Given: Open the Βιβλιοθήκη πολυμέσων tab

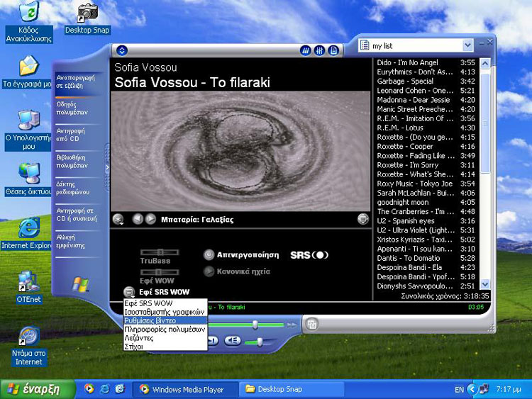Looking at the screenshot, I should 77,162.
